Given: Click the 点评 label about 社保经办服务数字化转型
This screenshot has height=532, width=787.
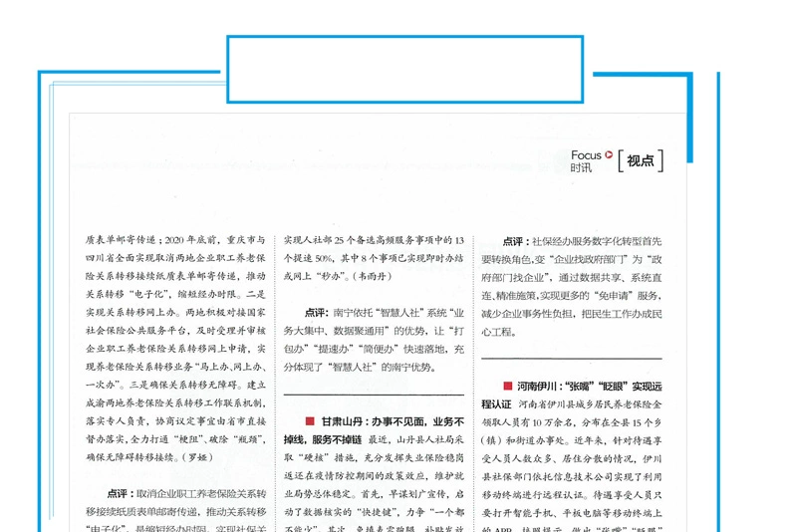Looking at the screenshot, I should click(x=514, y=241).
